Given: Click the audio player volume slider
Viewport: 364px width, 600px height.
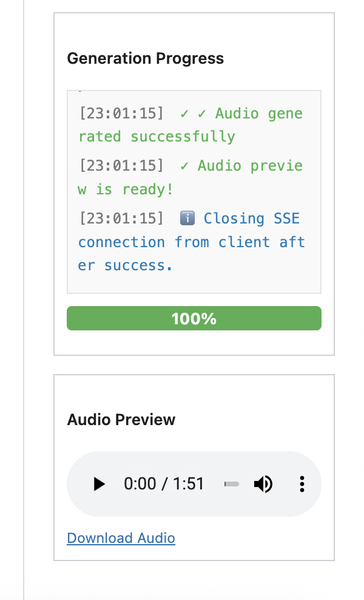Looking at the screenshot, I should point(232,484).
